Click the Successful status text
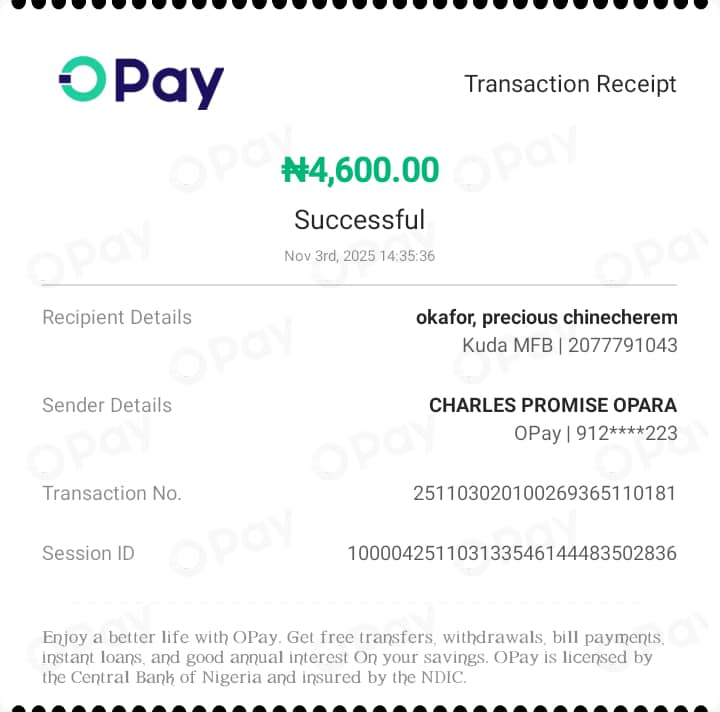This screenshot has height=712, width=720. (360, 219)
